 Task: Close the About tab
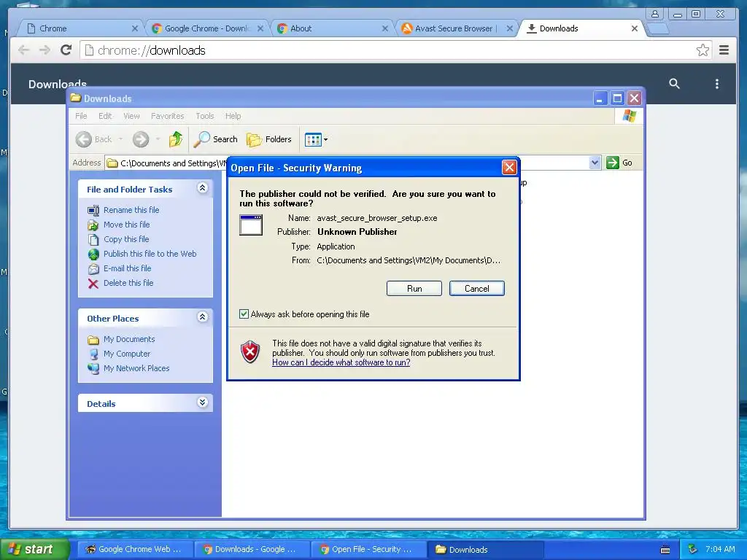385,28
